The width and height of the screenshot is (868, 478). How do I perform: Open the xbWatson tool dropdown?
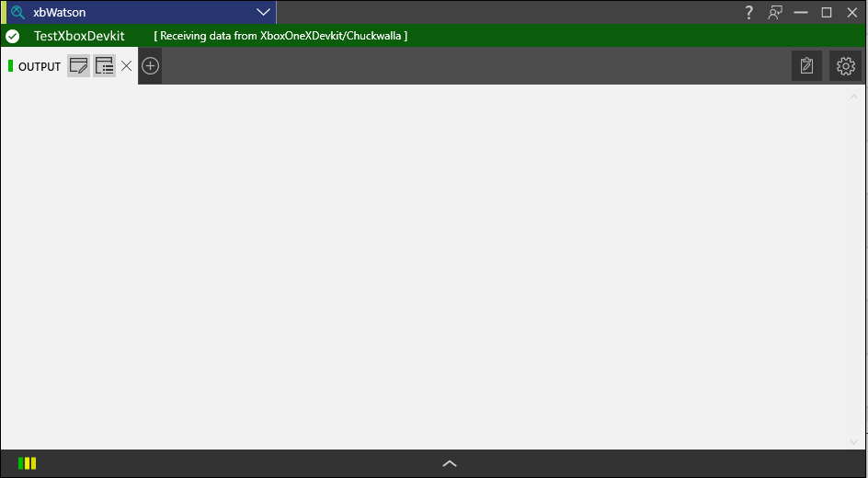[264, 12]
